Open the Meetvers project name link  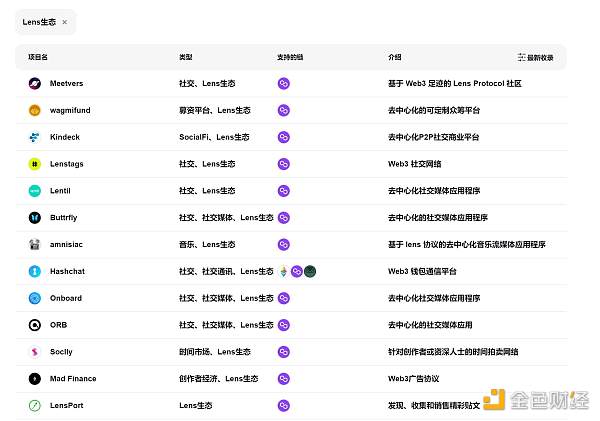click(x=67, y=83)
